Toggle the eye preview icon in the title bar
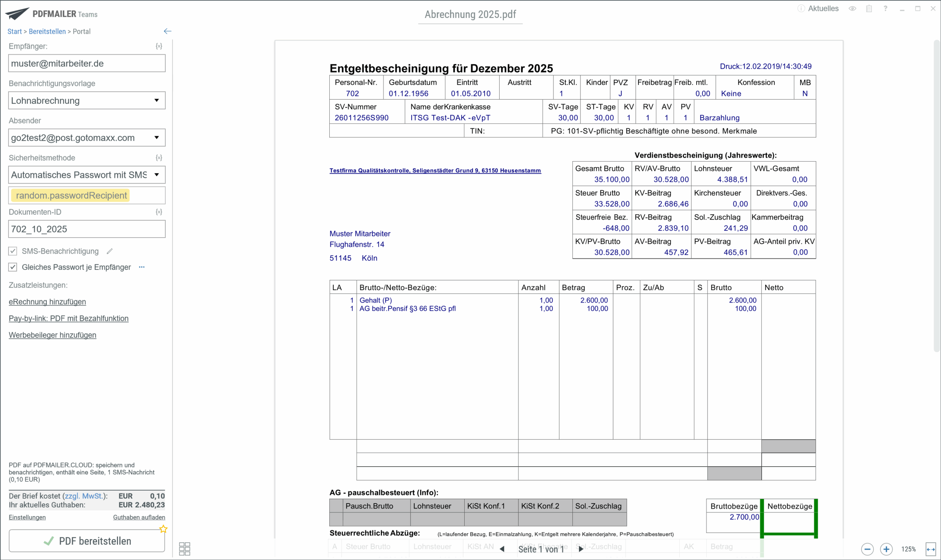 (x=852, y=8)
